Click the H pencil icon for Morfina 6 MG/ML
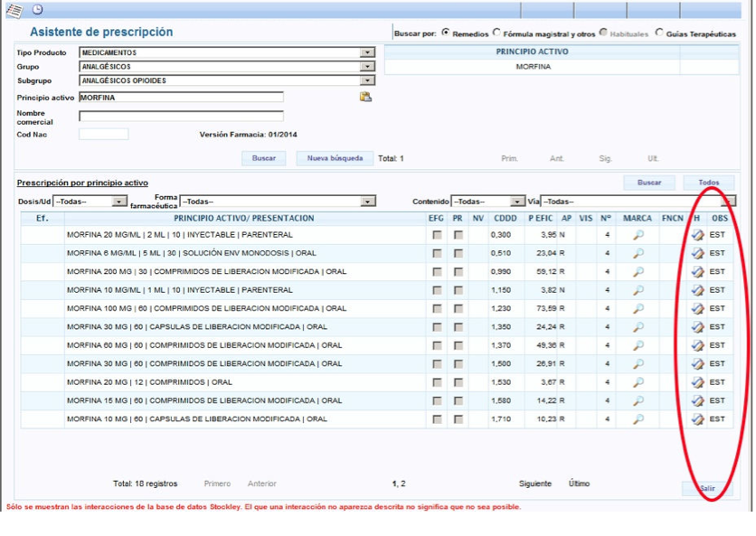 pyautogui.click(x=697, y=254)
